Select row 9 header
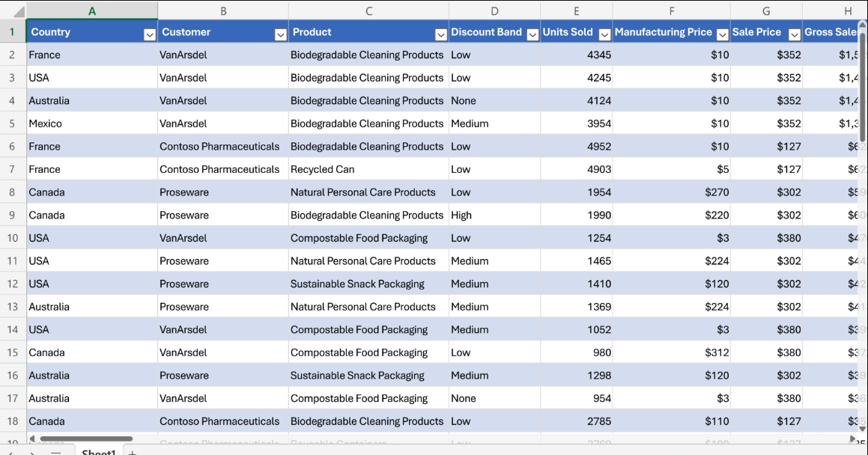 pos(12,215)
